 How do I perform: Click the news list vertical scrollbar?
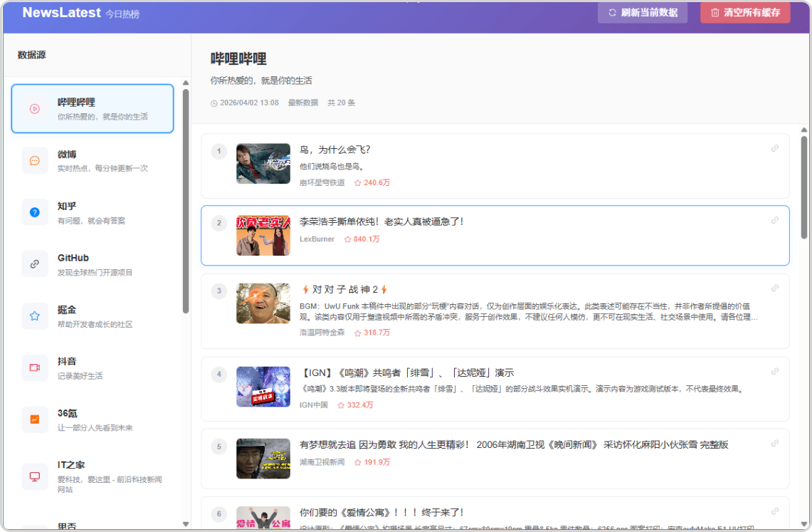(804, 187)
